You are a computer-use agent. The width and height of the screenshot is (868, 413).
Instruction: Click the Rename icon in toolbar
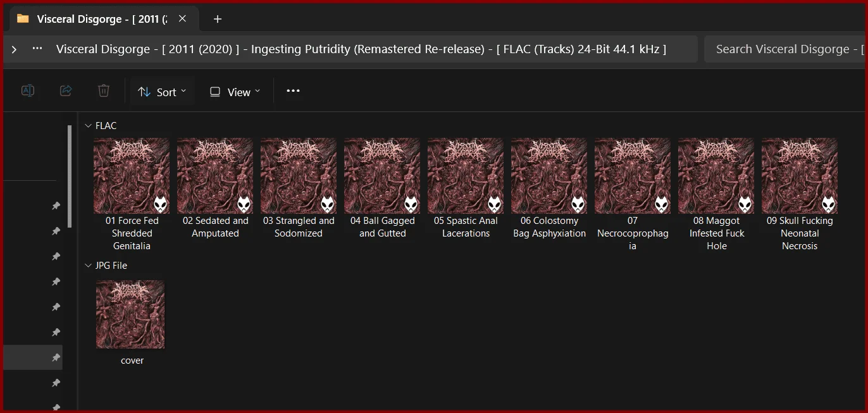(x=28, y=91)
